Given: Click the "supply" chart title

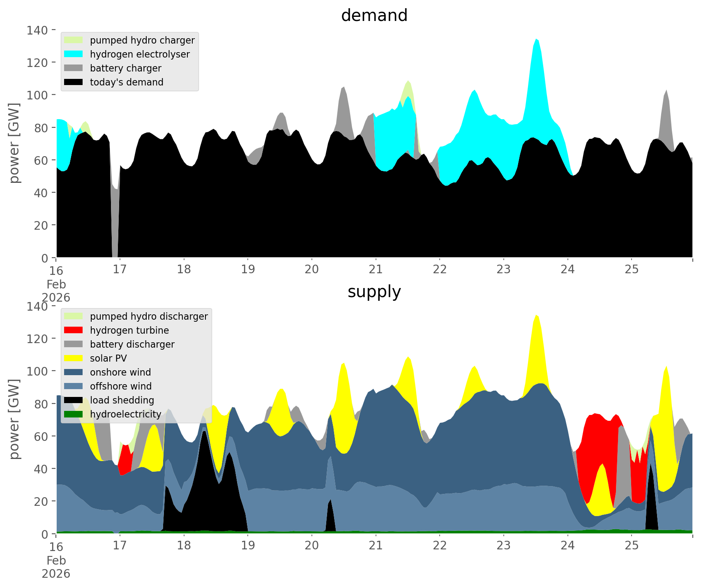Looking at the screenshot, I should (374, 292).
